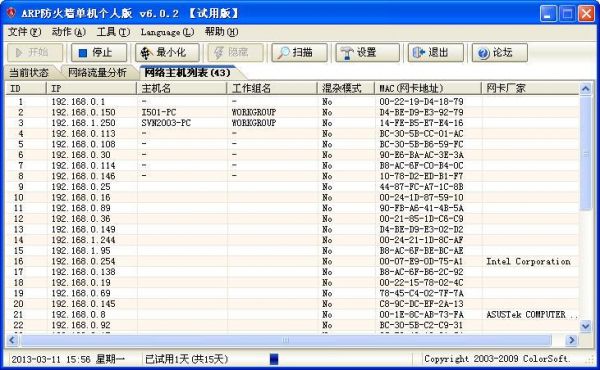600x370 pixels.
Task: Select row with IP 192.168.0.30
Action: (292, 155)
